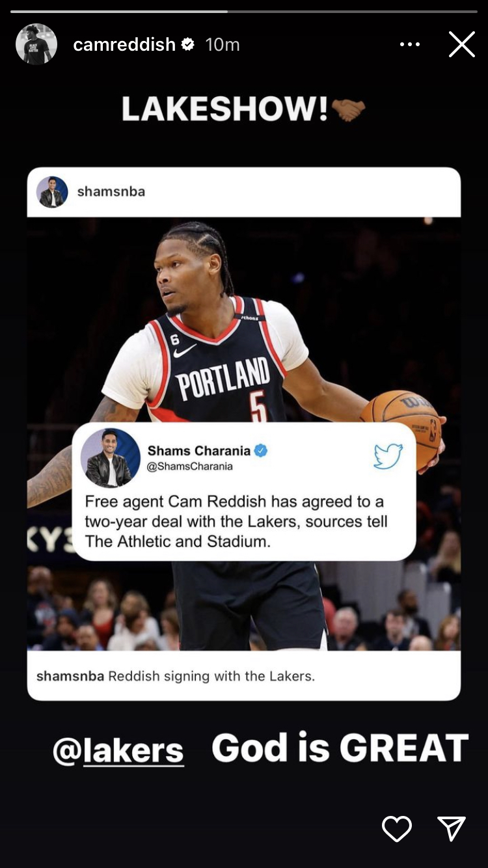The width and height of the screenshot is (488, 868).
Task: Open shamsnba username in post header
Action: pos(111,192)
